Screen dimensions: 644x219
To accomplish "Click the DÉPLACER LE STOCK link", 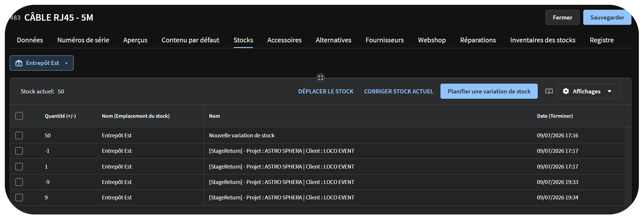I will (x=326, y=91).
